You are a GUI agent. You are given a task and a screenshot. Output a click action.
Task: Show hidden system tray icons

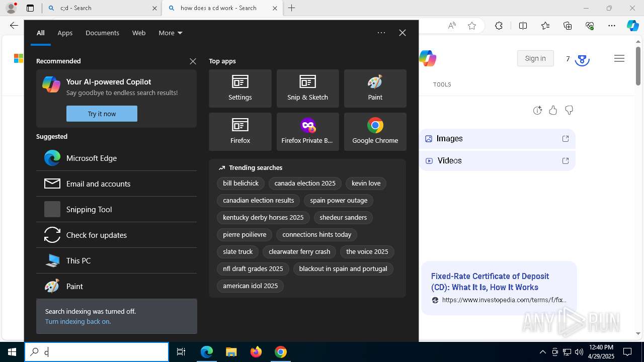pyautogui.click(x=542, y=352)
